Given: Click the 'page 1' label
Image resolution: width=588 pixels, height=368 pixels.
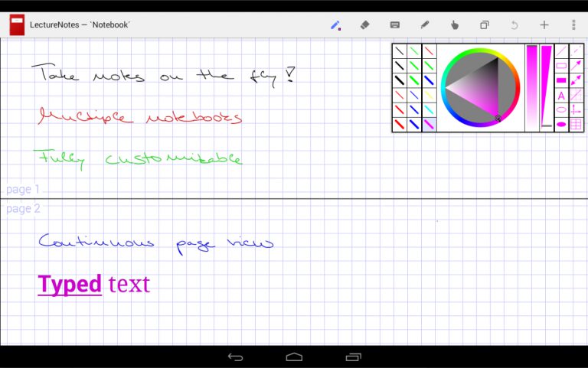Looking at the screenshot, I should pos(22,189).
